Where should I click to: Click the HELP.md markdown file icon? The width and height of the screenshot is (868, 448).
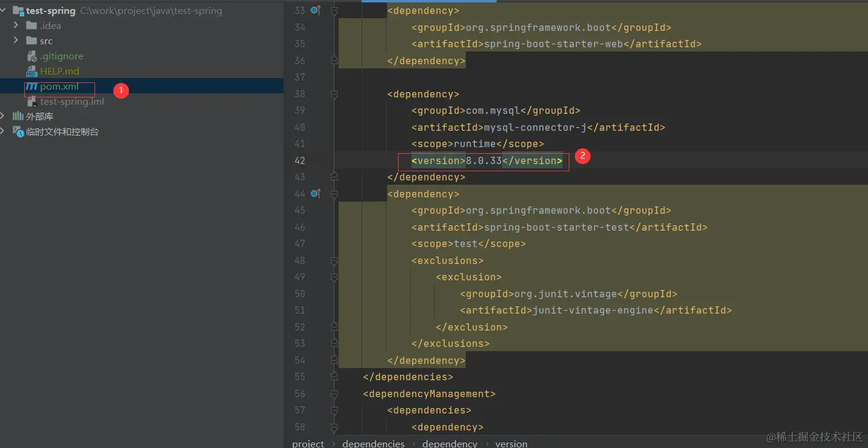coord(31,71)
